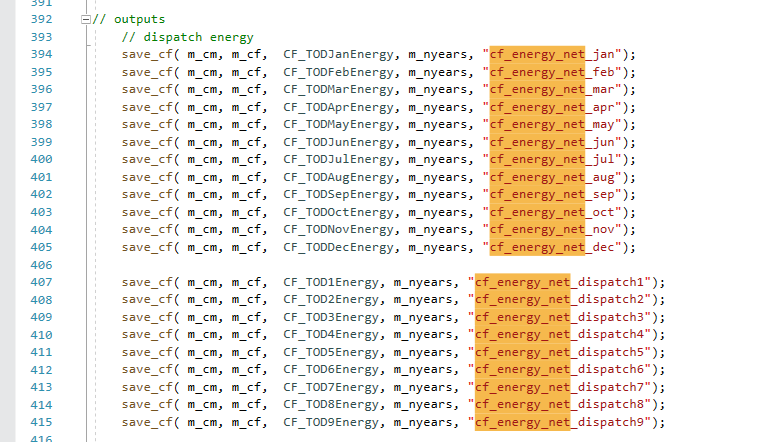Click CF_TOD8Energy identifier

tap(331, 404)
